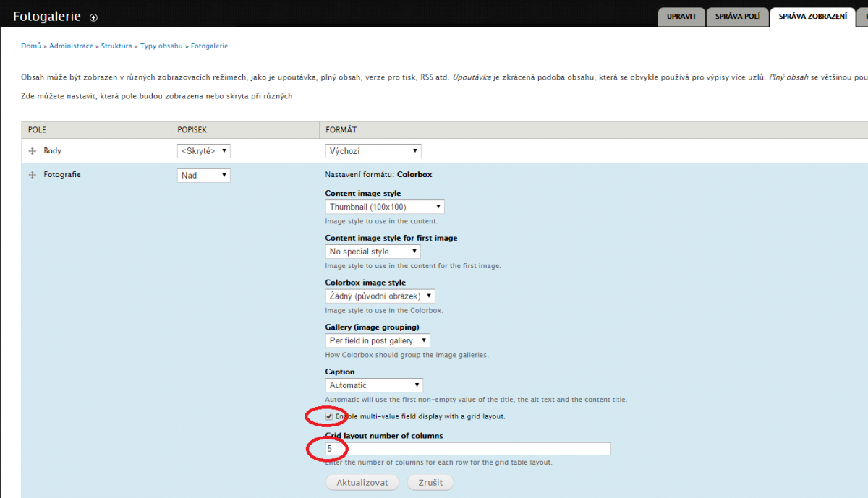Click the Body field name
This screenshot has height=498, width=868.
point(53,150)
